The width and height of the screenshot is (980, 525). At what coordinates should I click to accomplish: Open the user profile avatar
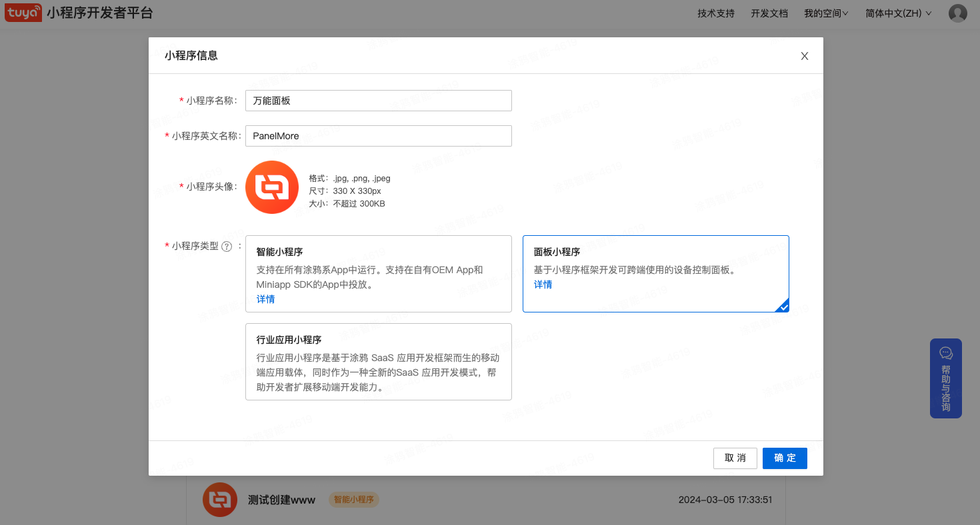click(x=957, y=13)
